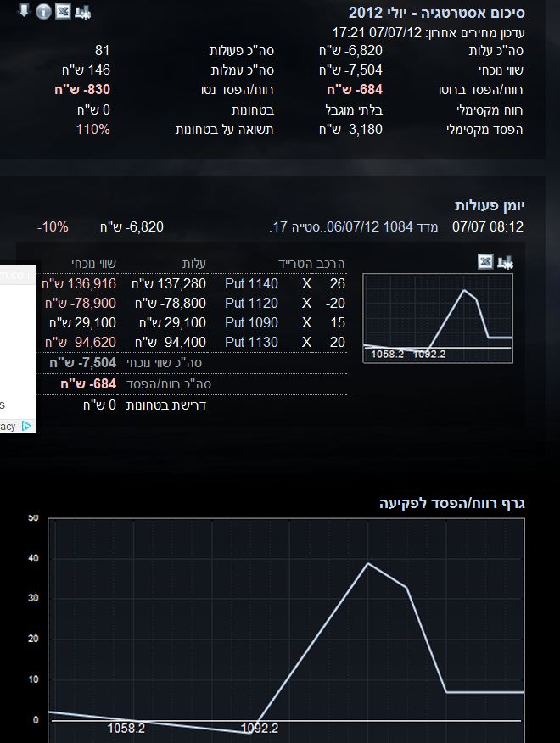The height and width of the screenshot is (743, 560).
Task: Click the AdChoices icon on the ad
Action: pos(27,426)
